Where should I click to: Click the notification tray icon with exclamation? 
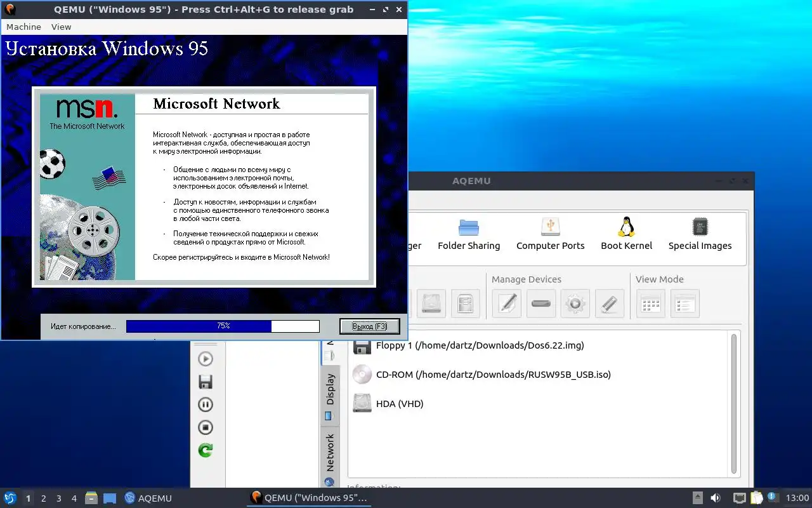(772, 497)
